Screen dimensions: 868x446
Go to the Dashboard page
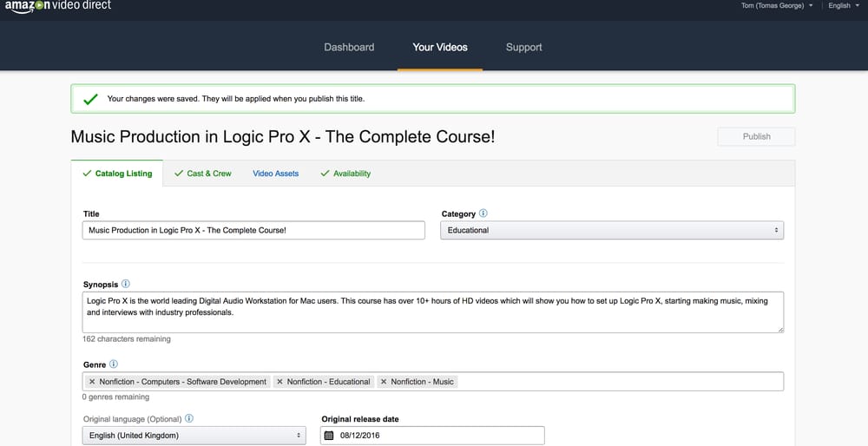point(349,47)
